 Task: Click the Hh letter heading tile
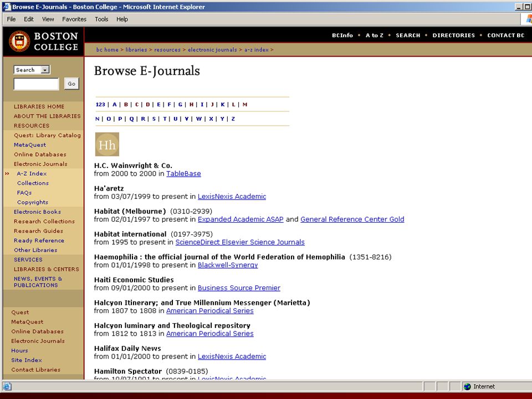107,145
